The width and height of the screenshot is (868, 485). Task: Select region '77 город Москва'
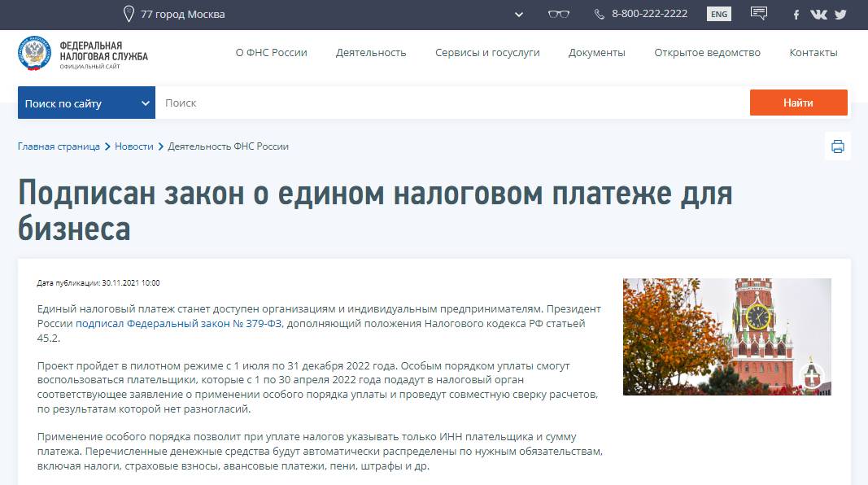(182, 14)
